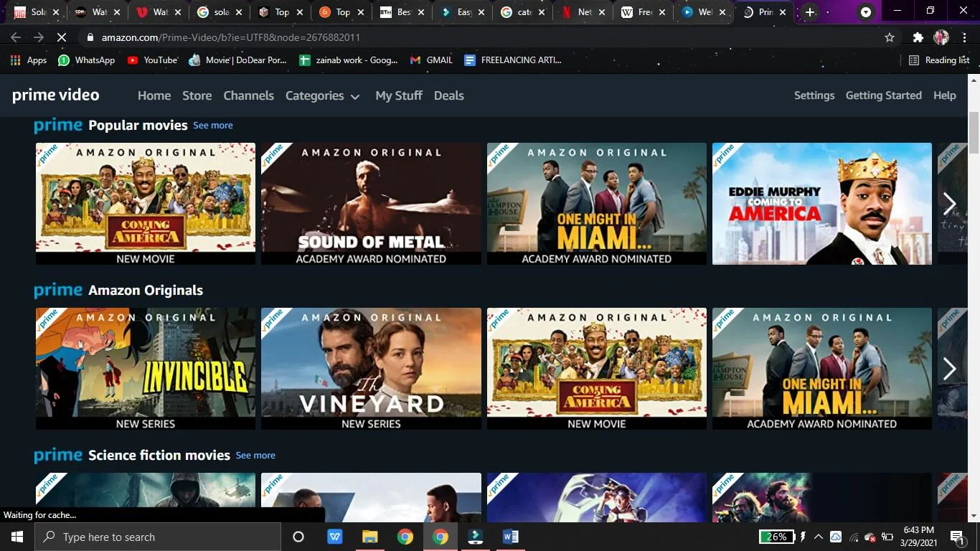Open the Reading list
This screenshot has height=551, width=980.
point(939,60)
